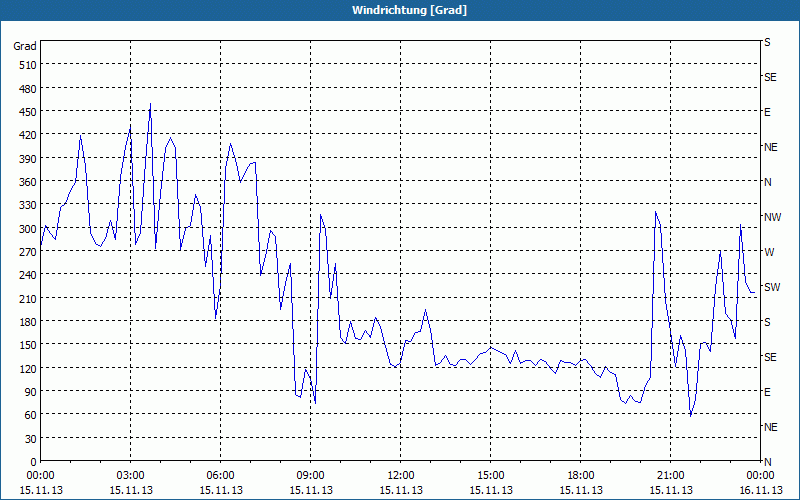Image resolution: width=800 pixels, height=500 pixels.
Task: Click the 120 degree axis label
Action: 29,368
